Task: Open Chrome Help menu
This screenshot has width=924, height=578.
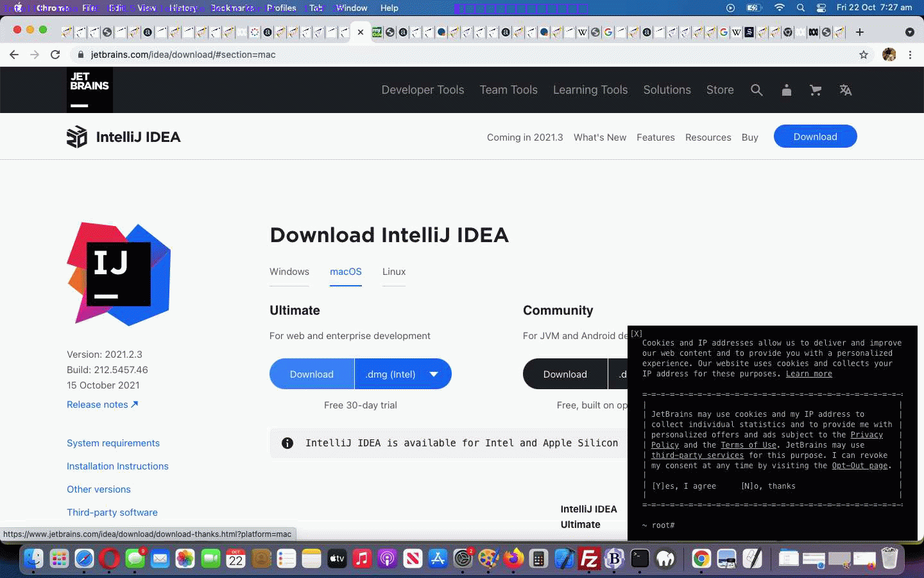Action: (x=389, y=8)
